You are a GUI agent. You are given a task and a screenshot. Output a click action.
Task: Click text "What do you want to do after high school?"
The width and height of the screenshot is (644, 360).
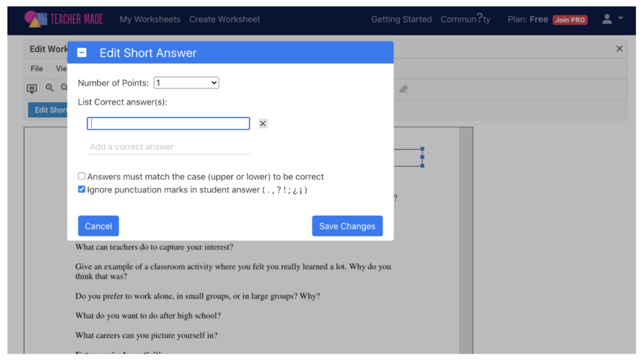(148, 315)
